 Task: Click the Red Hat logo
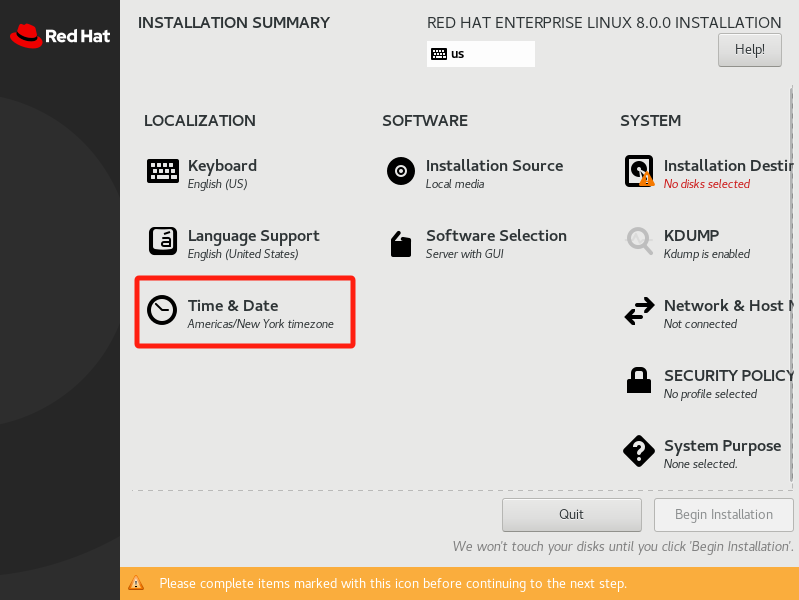point(60,36)
